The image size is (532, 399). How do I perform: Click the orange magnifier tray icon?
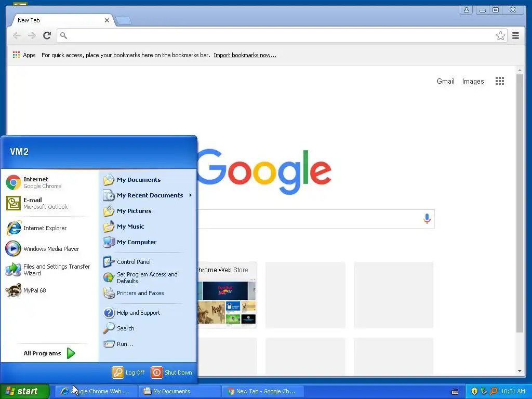pos(494,391)
